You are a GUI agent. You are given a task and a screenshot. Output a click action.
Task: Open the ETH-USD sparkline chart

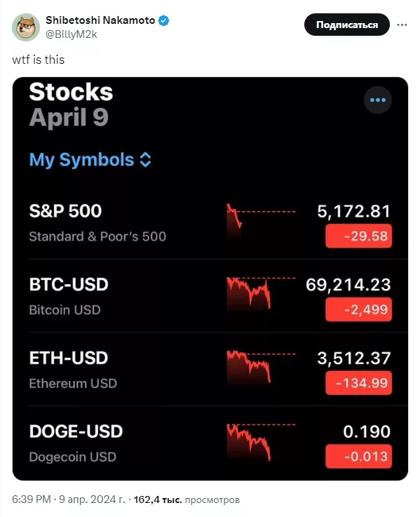click(x=261, y=368)
